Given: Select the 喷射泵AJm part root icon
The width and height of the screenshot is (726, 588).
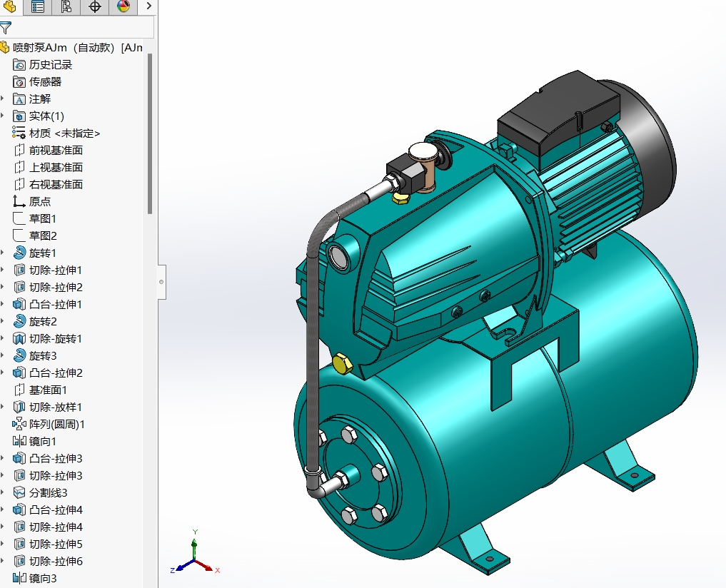Looking at the screenshot, I should click(x=4, y=47).
